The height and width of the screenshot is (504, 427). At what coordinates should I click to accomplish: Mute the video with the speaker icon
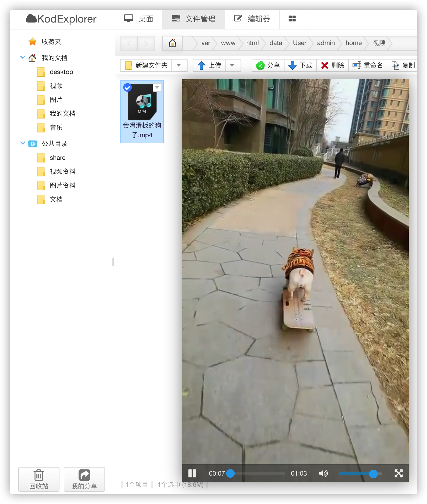(x=323, y=473)
